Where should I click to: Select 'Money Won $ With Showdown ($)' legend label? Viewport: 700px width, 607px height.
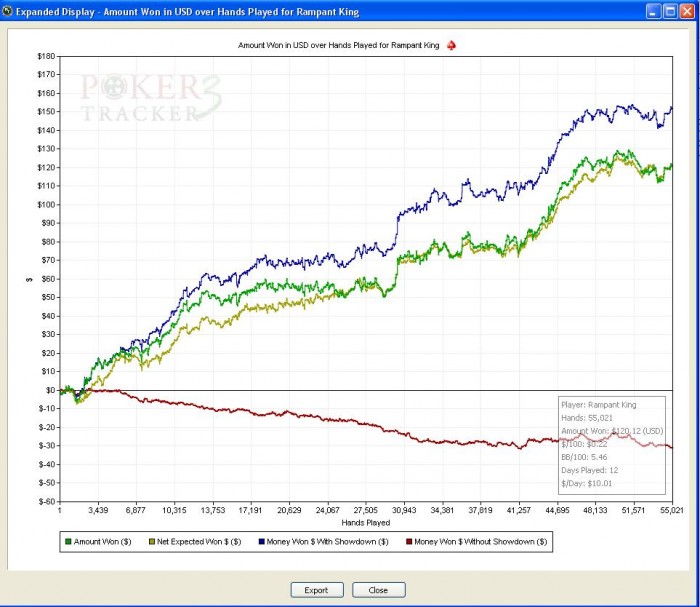pos(328,542)
